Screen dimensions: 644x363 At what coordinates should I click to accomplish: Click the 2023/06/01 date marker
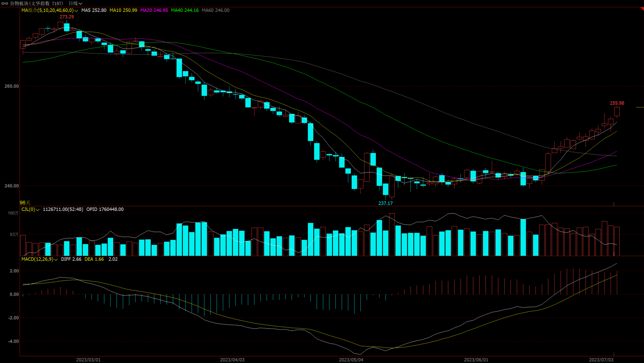pyautogui.click(x=476, y=360)
